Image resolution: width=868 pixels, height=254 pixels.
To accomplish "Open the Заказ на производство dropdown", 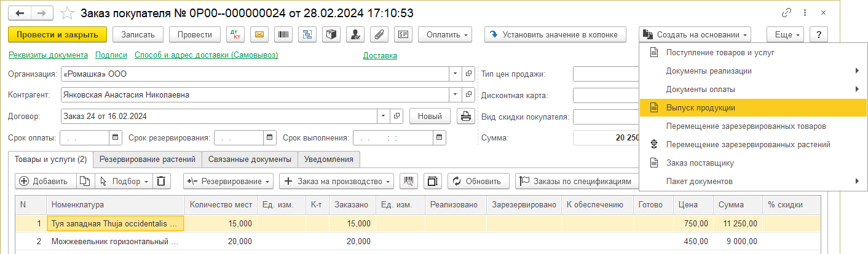I will [336, 181].
